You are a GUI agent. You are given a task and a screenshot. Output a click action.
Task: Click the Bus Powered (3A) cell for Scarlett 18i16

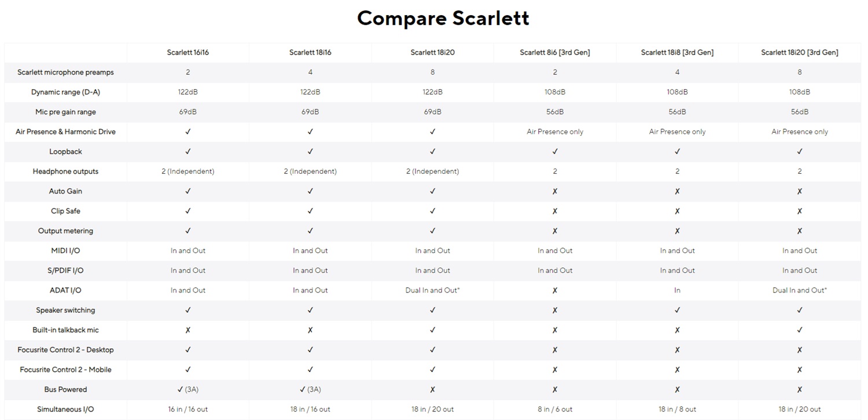pos(310,390)
